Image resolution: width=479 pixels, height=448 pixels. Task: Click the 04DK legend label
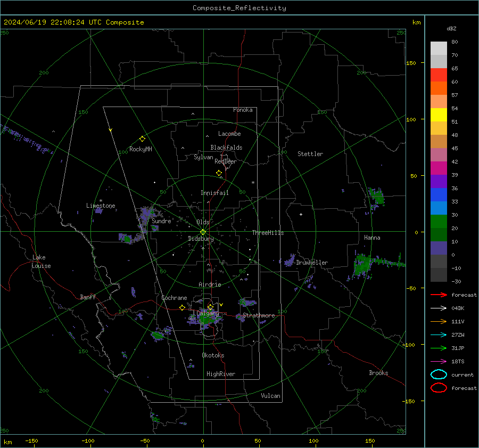[x=458, y=308]
